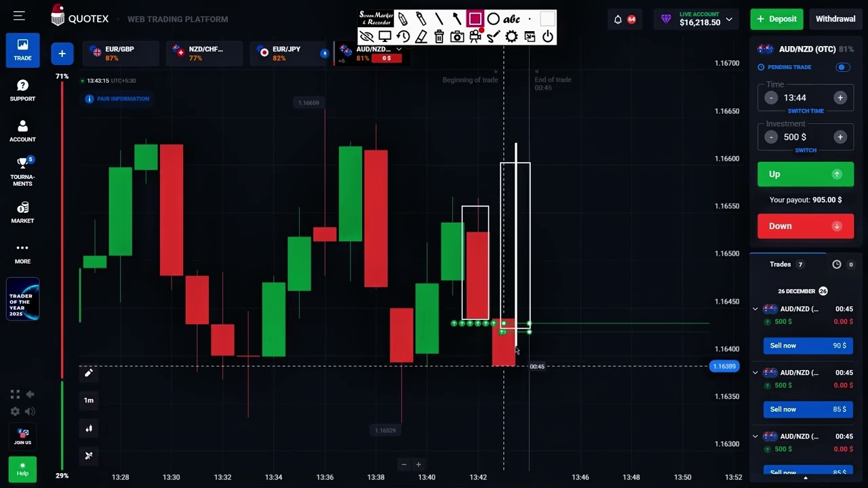Open notifications bell

(618, 19)
